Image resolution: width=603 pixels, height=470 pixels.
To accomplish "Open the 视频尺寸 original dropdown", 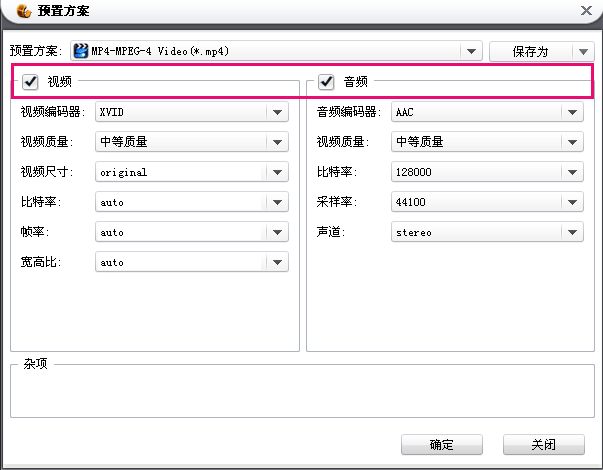I will click(x=192, y=172).
